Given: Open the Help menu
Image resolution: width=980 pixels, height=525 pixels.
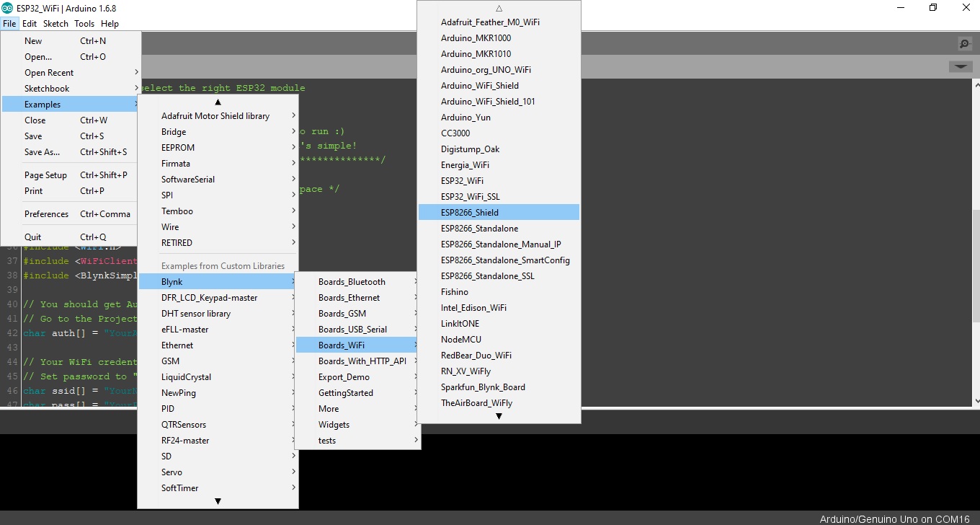Looking at the screenshot, I should (110, 24).
